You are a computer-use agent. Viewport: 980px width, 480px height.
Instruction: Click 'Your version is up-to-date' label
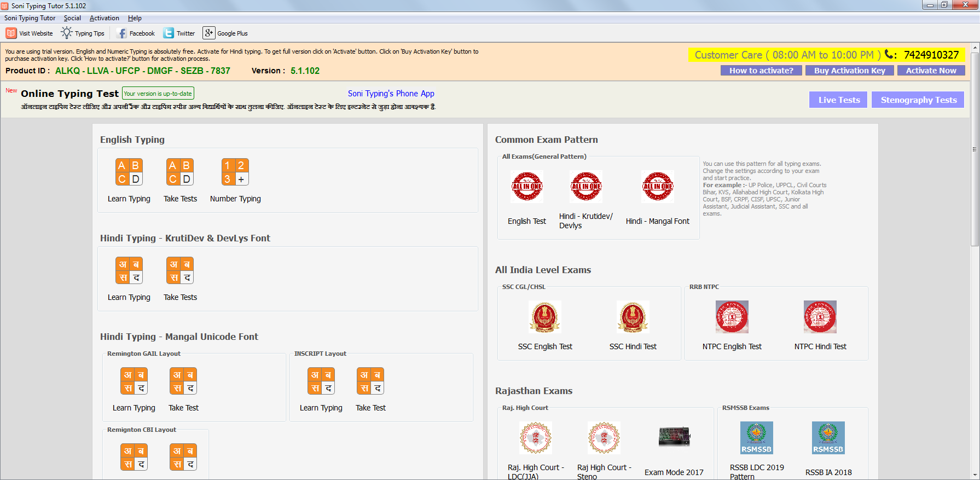pyautogui.click(x=158, y=94)
